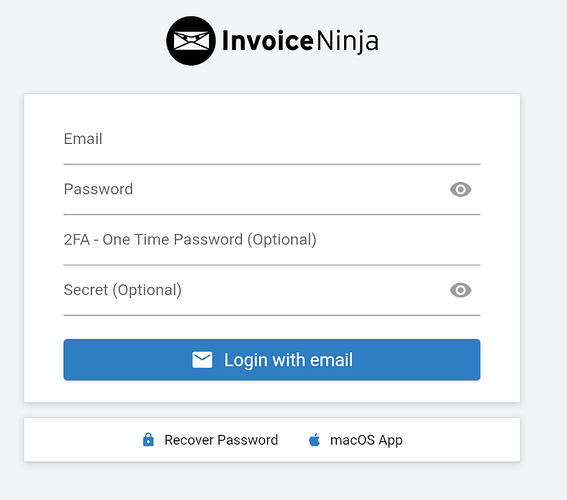The image size is (567, 500).
Task: Focus the 2FA One Time Password field
Action: coord(272,240)
